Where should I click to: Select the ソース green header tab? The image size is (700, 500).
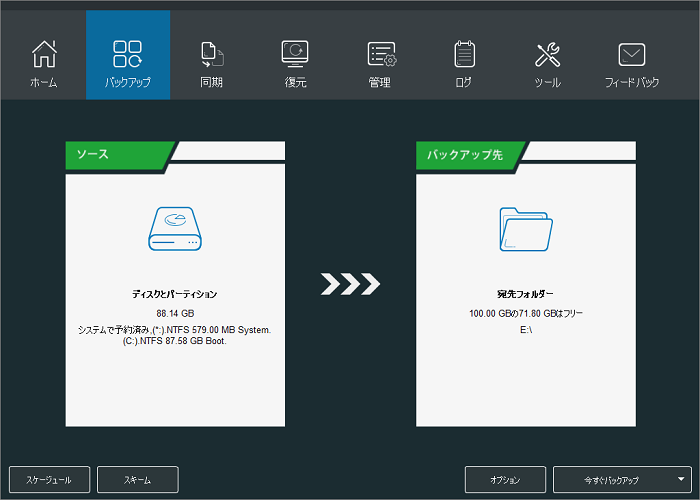(117, 155)
